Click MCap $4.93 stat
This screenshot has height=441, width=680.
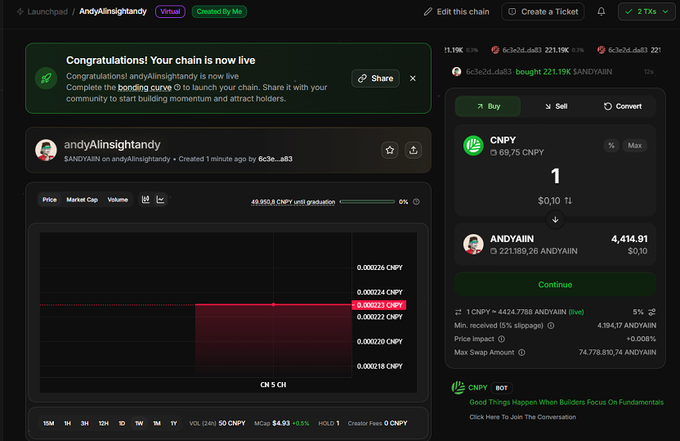click(282, 423)
